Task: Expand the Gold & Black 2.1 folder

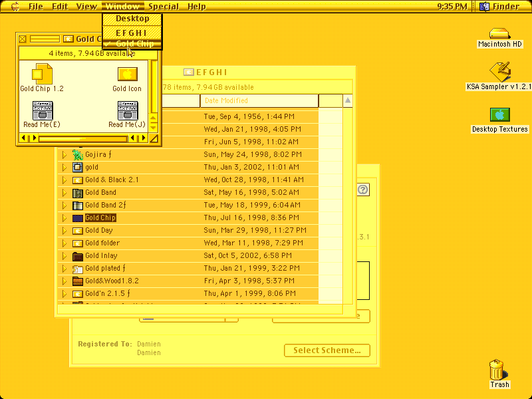Action: coord(64,180)
